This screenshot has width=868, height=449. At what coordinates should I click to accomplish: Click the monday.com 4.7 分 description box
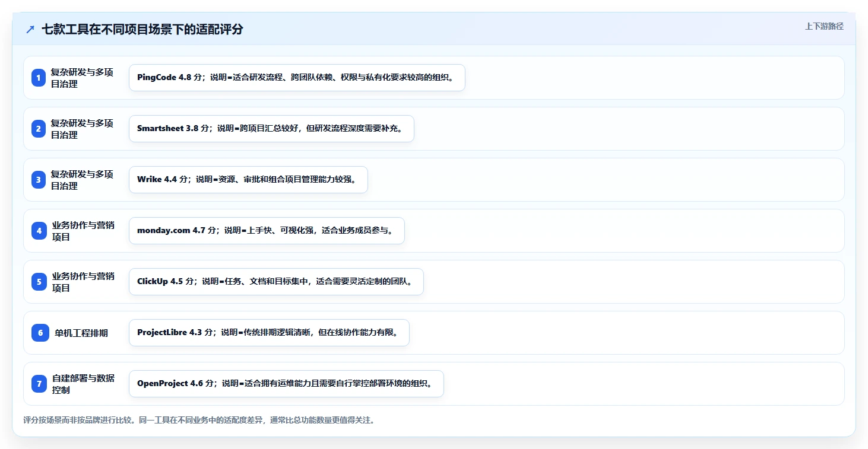267,231
